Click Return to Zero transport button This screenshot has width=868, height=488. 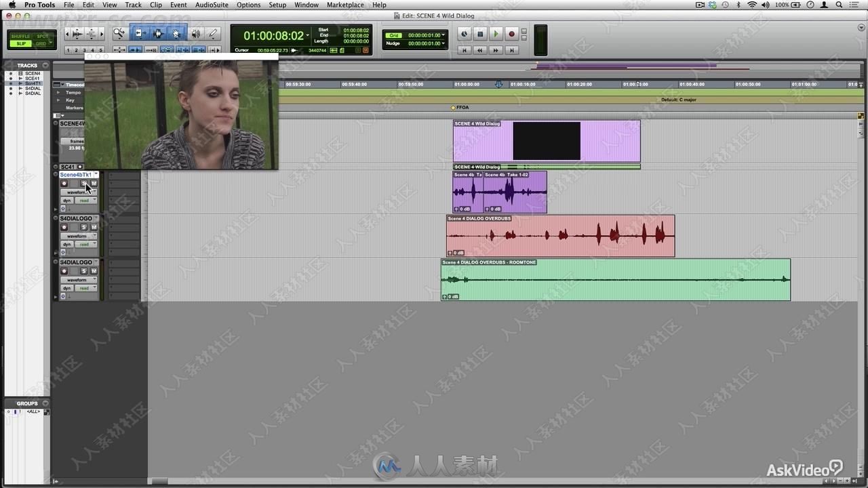point(465,50)
